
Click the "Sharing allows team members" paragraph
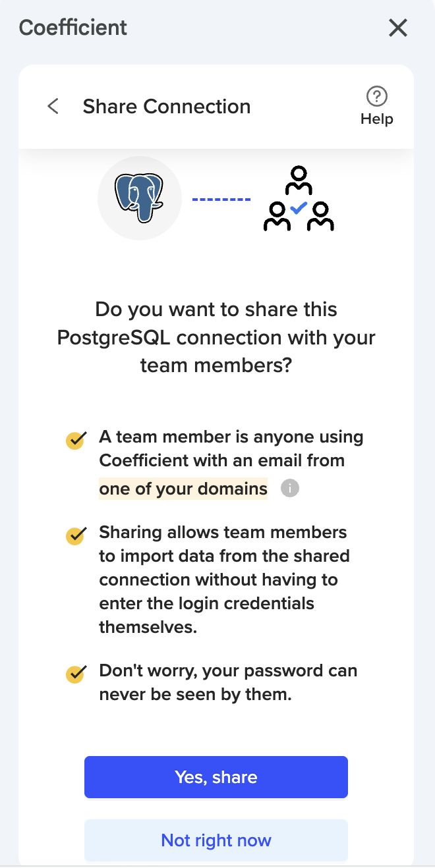click(224, 580)
